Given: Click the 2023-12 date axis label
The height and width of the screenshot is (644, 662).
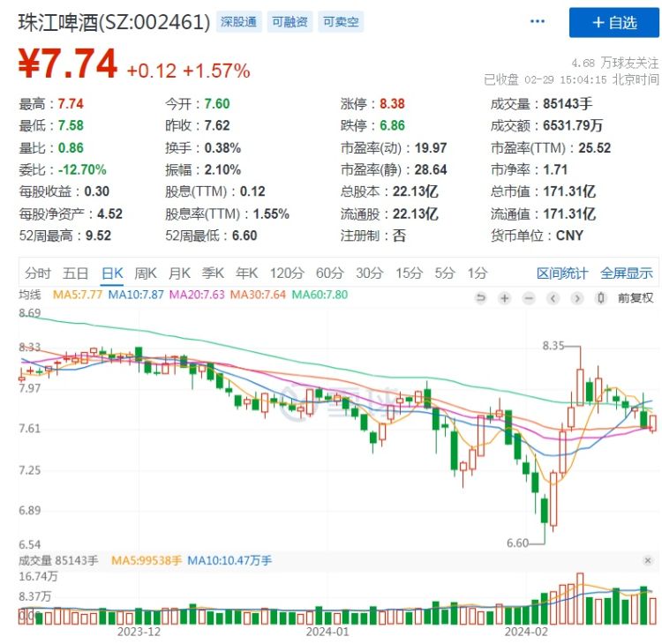Looking at the screenshot, I should point(139,632).
